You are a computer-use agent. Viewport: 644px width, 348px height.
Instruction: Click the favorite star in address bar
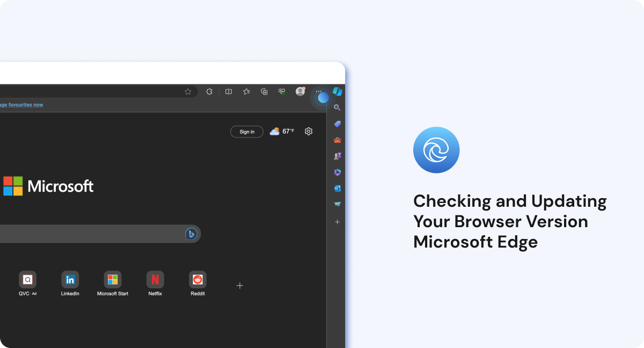pos(188,92)
